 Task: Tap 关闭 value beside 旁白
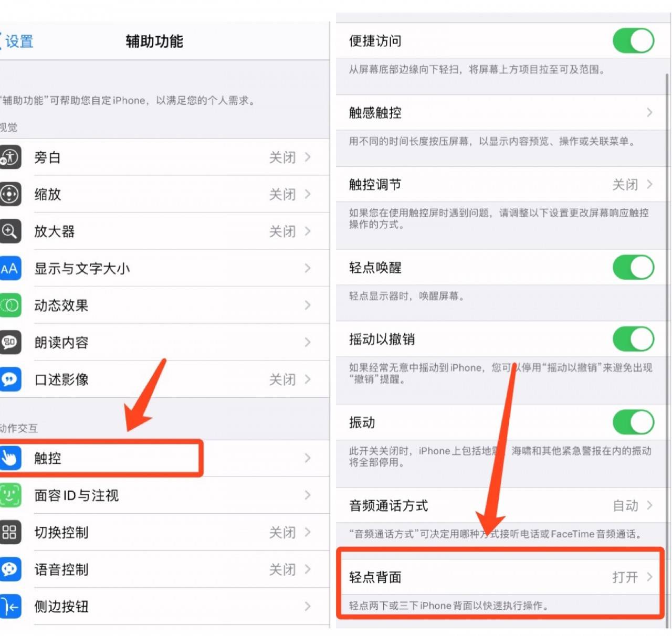282,157
